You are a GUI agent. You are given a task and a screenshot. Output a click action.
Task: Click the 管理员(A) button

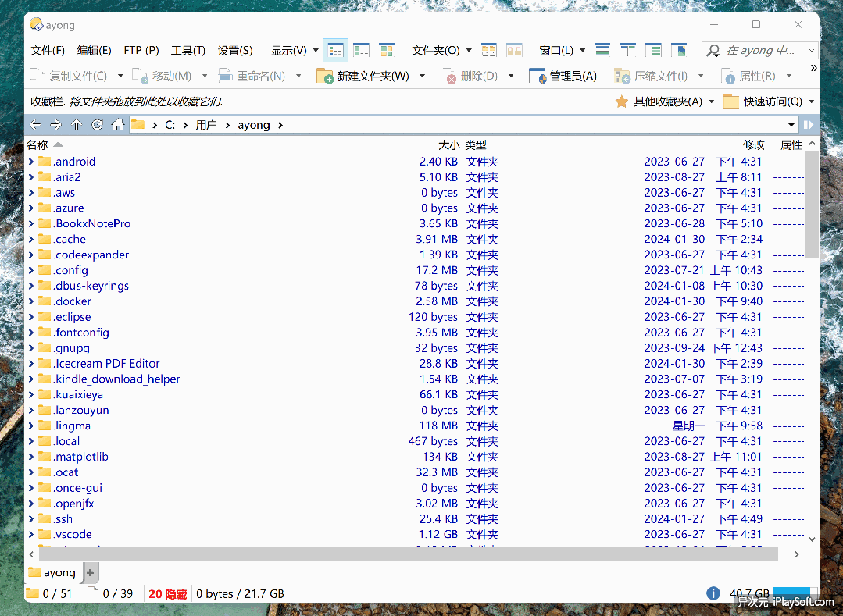pyautogui.click(x=563, y=76)
